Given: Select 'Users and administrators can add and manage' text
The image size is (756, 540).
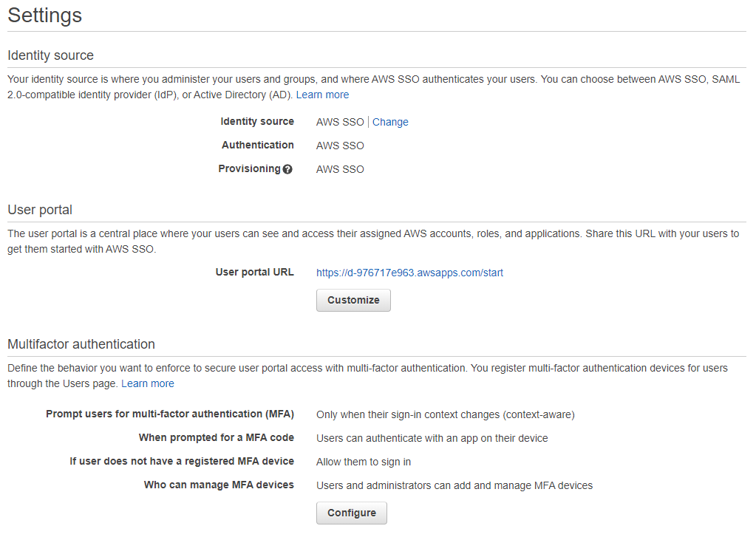Looking at the screenshot, I should [x=454, y=485].
